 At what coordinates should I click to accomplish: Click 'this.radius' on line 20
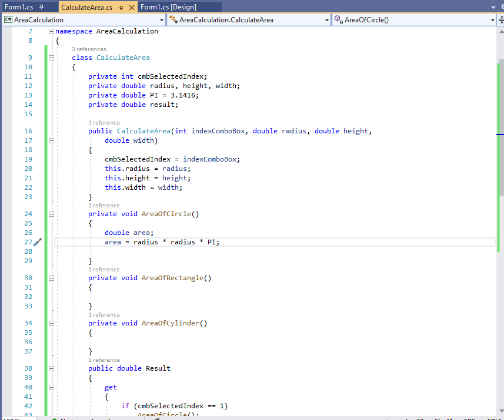pyautogui.click(x=127, y=169)
